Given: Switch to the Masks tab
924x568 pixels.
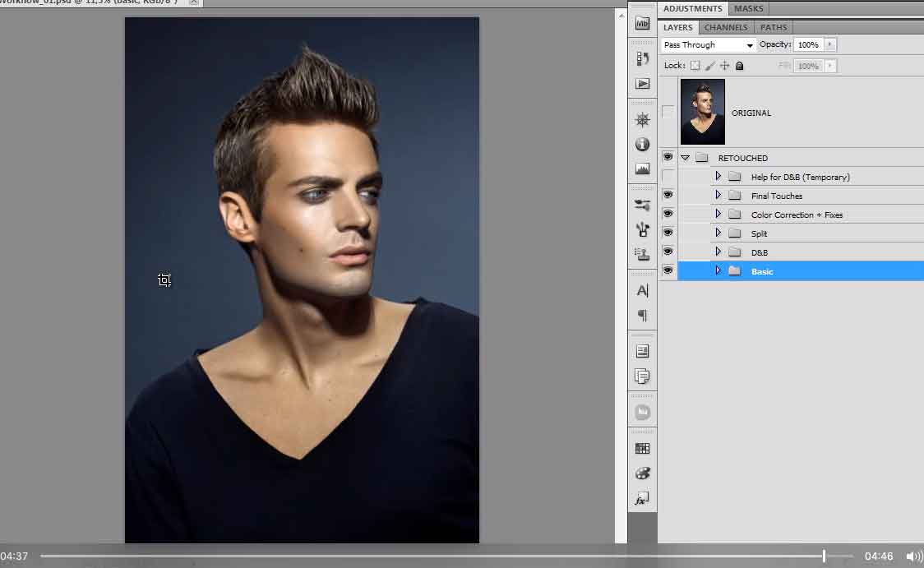Looking at the screenshot, I should [x=748, y=8].
